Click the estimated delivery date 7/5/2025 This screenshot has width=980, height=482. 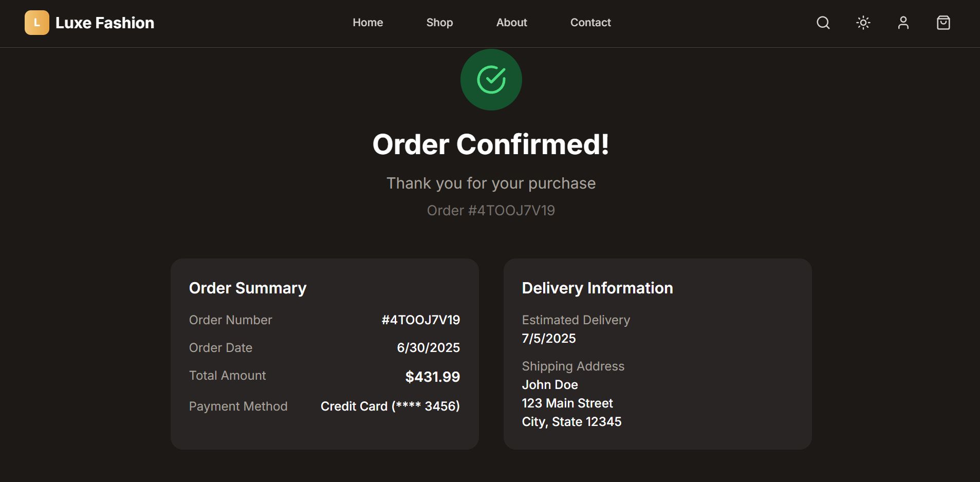(x=549, y=339)
